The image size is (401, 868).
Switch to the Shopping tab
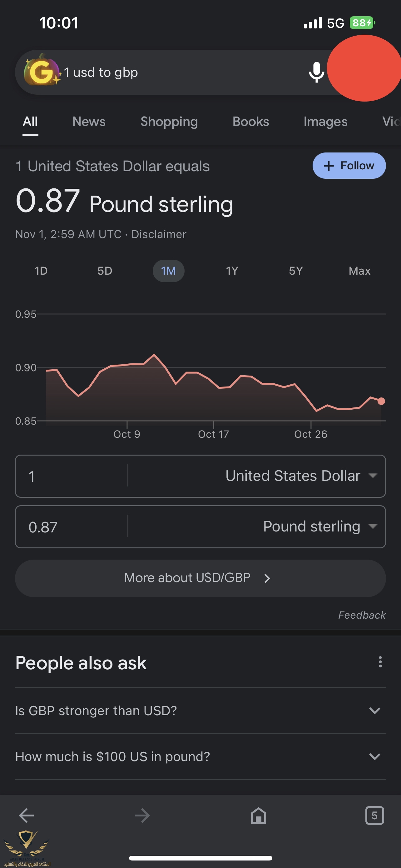[169, 122]
